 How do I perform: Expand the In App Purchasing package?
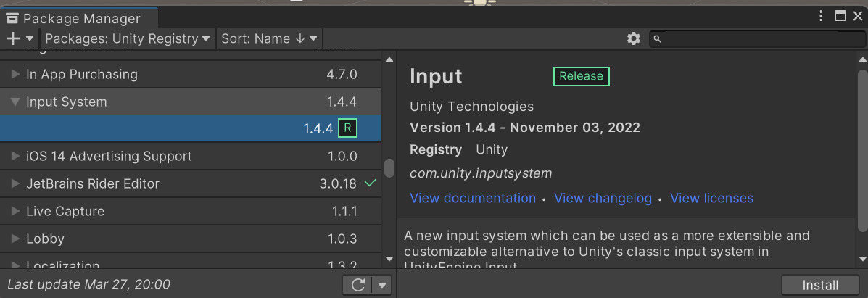click(x=15, y=74)
